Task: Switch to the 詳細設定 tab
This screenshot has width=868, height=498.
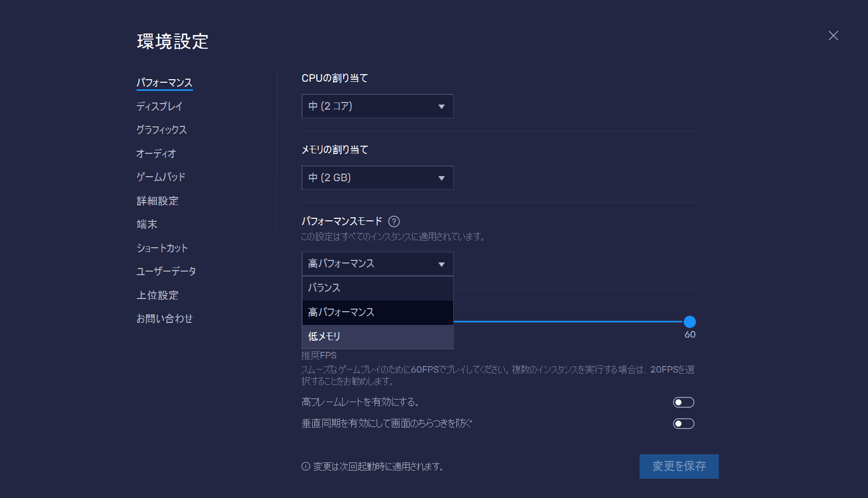Action: 157,201
